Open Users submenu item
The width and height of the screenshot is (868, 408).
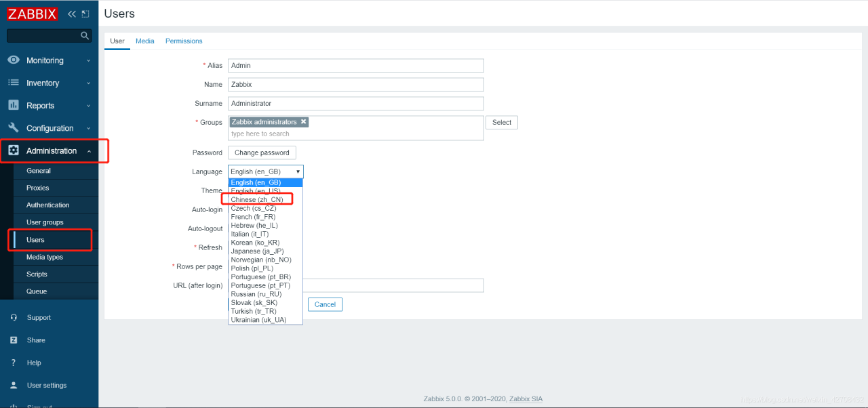[35, 240]
